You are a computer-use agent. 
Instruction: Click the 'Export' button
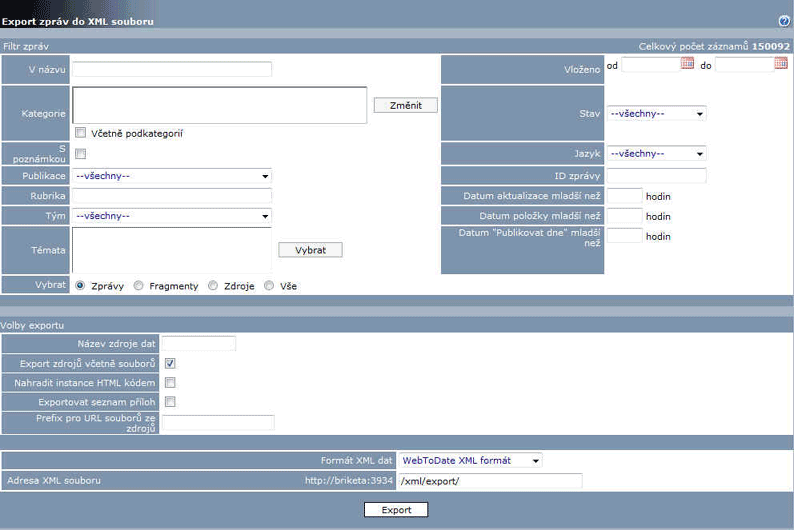[x=396, y=510]
